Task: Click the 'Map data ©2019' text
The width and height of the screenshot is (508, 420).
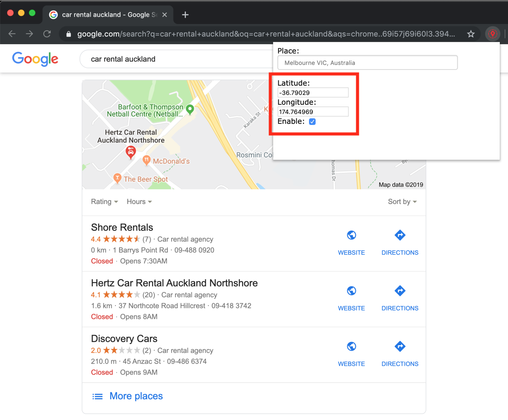Action: (401, 185)
